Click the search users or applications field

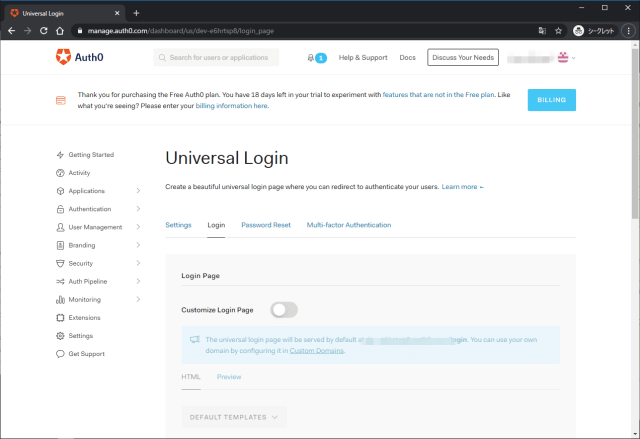tap(216, 58)
